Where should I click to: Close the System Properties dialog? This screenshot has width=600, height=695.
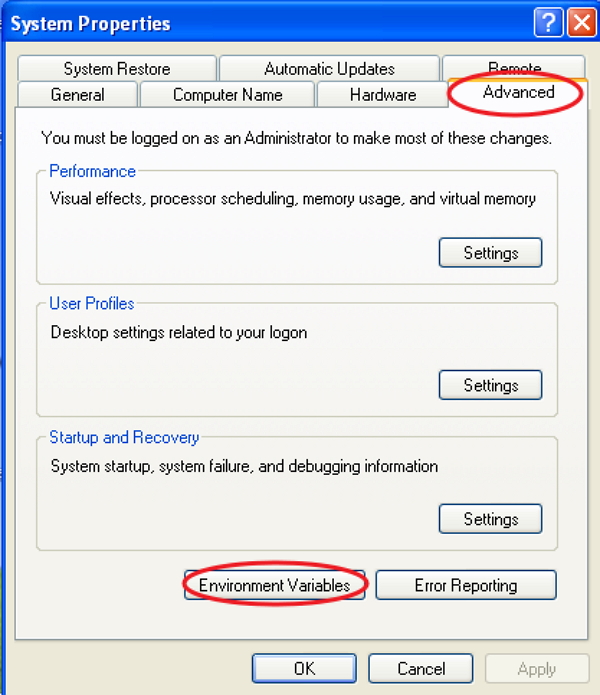point(581,23)
